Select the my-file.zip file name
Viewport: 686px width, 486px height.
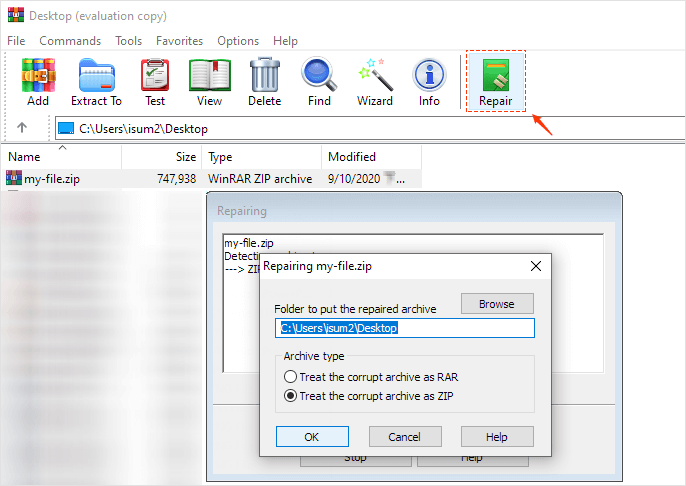pyautogui.click(x=52, y=178)
